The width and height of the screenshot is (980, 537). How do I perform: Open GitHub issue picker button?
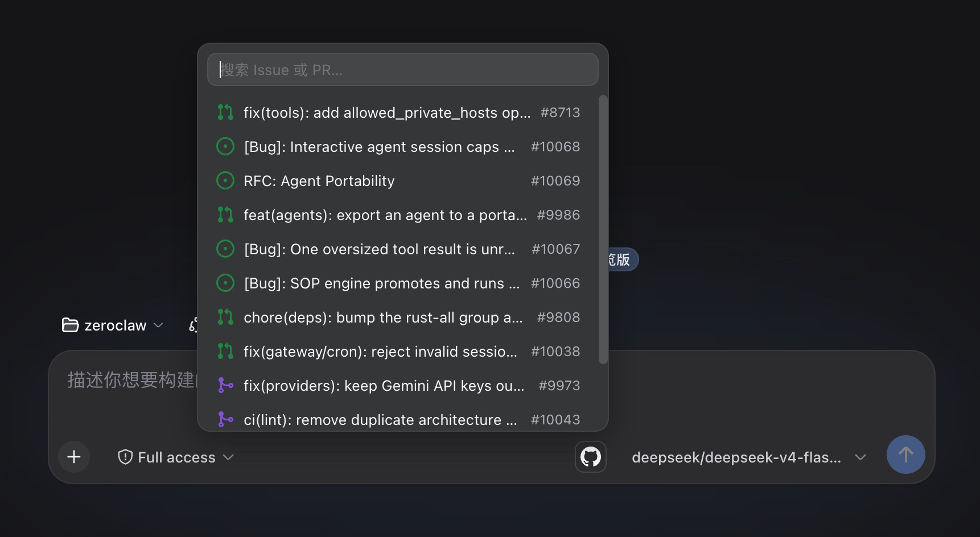(x=591, y=457)
